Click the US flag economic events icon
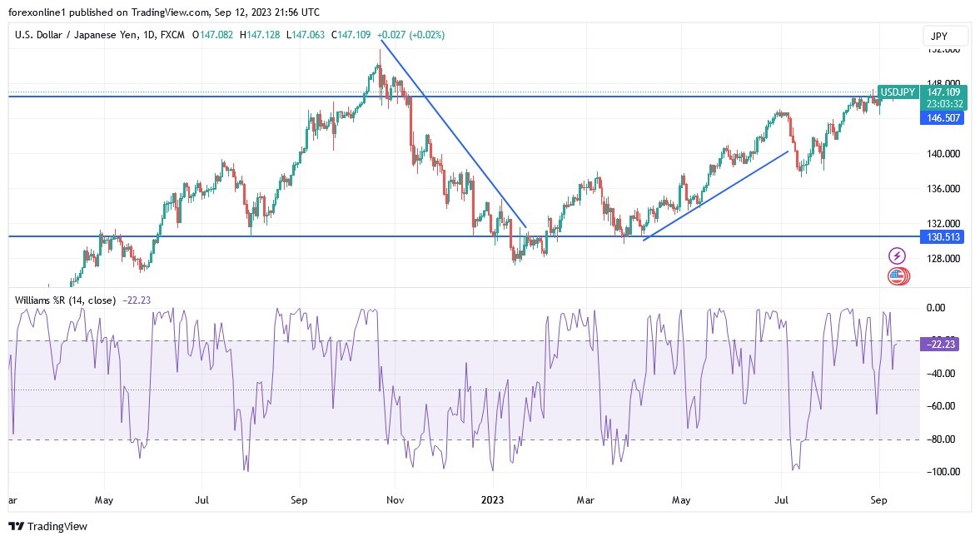The image size is (980, 541). click(x=898, y=276)
